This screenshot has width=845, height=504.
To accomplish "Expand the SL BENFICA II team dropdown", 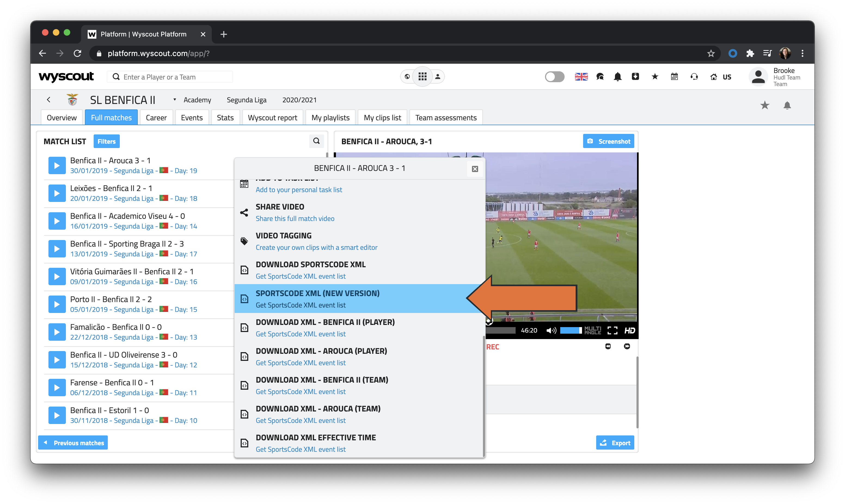I will tap(174, 100).
